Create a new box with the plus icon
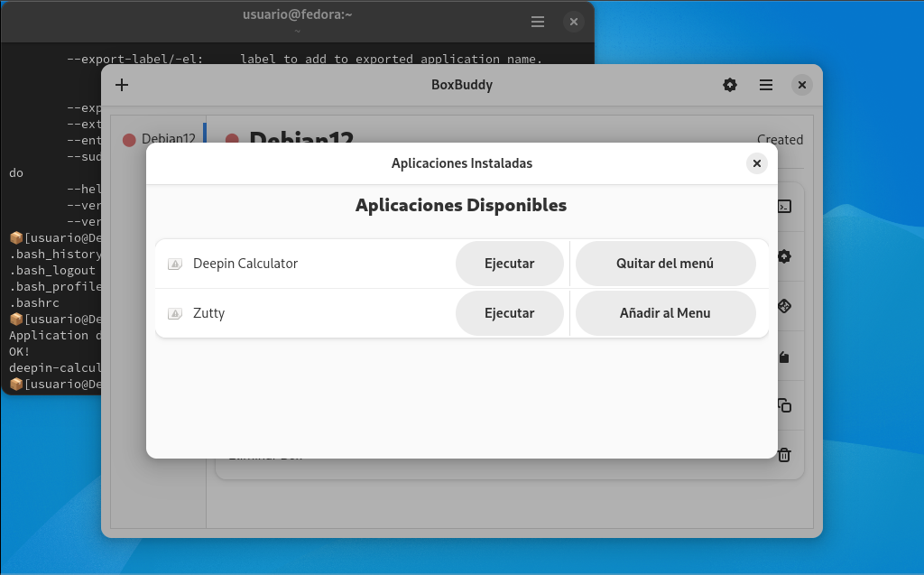The height and width of the screenshot is (575, 924). [122, 85]
